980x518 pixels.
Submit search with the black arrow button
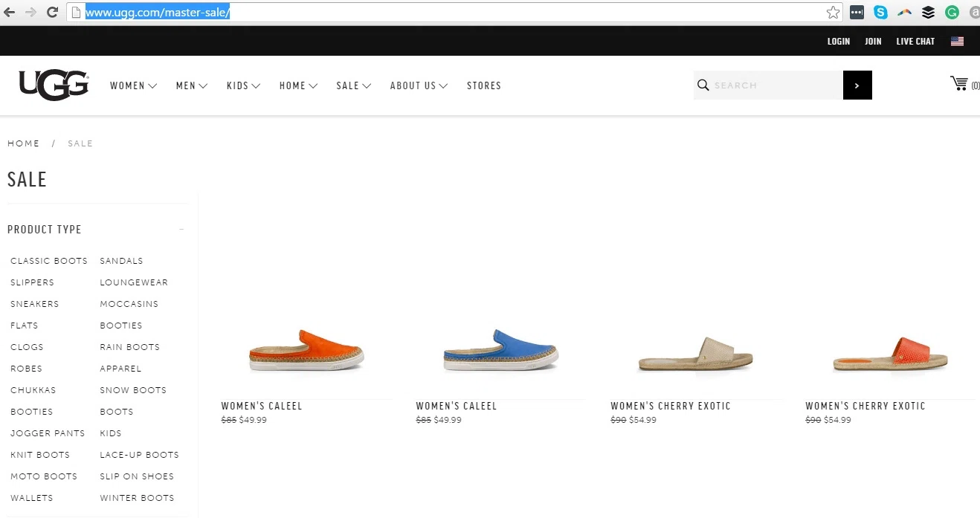(857, 85)
